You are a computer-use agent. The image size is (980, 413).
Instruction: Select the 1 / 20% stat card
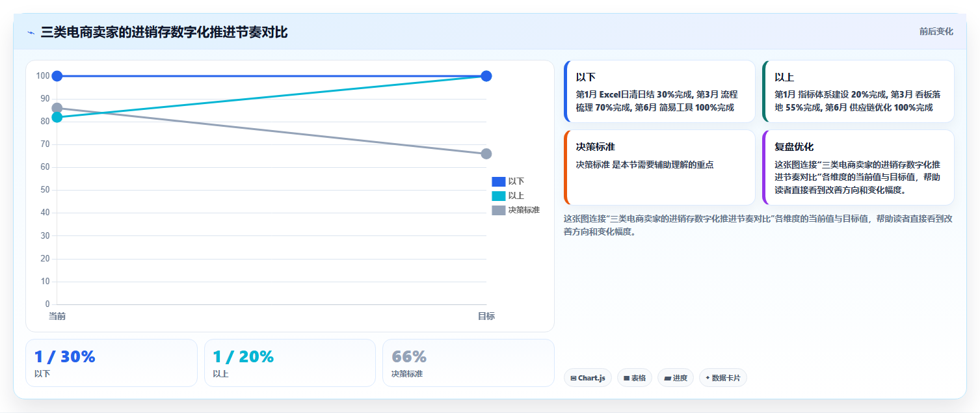point(290,363)
